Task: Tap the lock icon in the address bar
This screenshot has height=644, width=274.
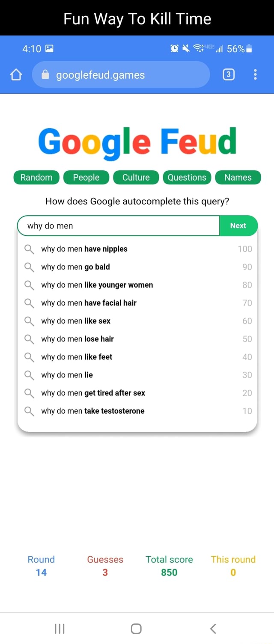Action: [x=46, y=75]
